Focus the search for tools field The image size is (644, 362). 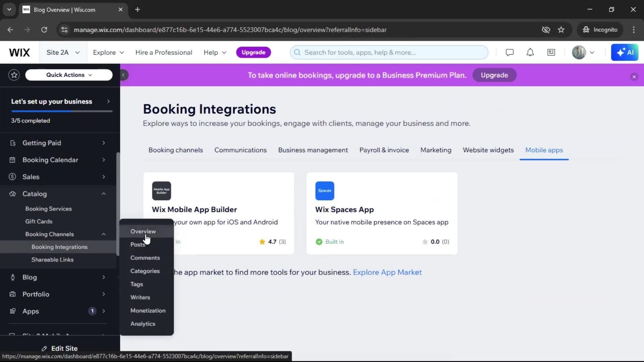tap(389, 53)
